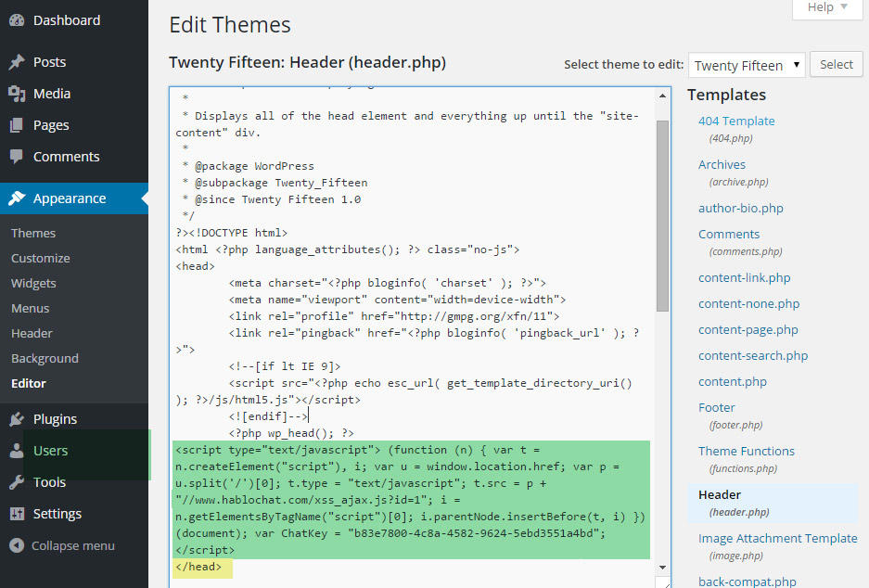Select the Editor submenu item
This screenshot has width=869, height=588.
(x=28, y=384)
